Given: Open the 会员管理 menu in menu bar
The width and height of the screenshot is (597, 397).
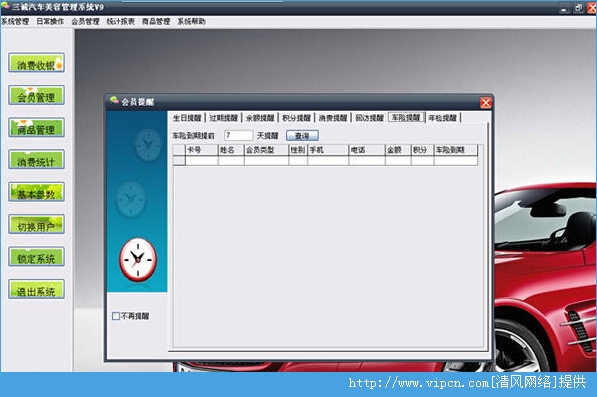Looking at the screenshot, I should [x=85, y=21].
